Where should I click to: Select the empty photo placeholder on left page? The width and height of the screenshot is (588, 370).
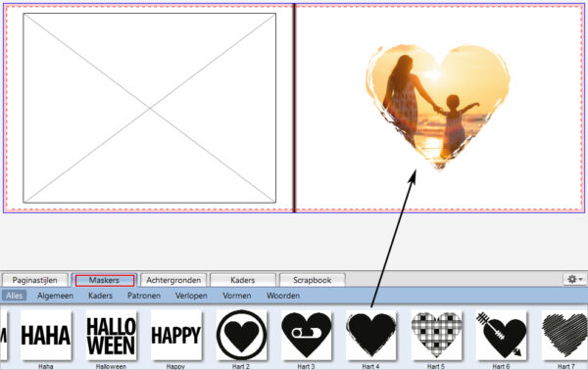coord(150,109)
